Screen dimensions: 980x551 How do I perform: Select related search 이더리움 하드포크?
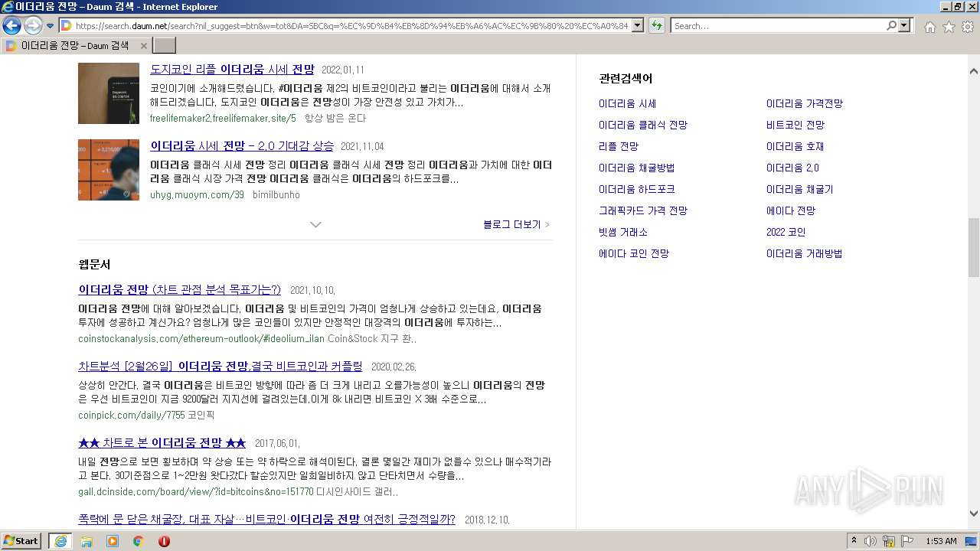point(636,189)
